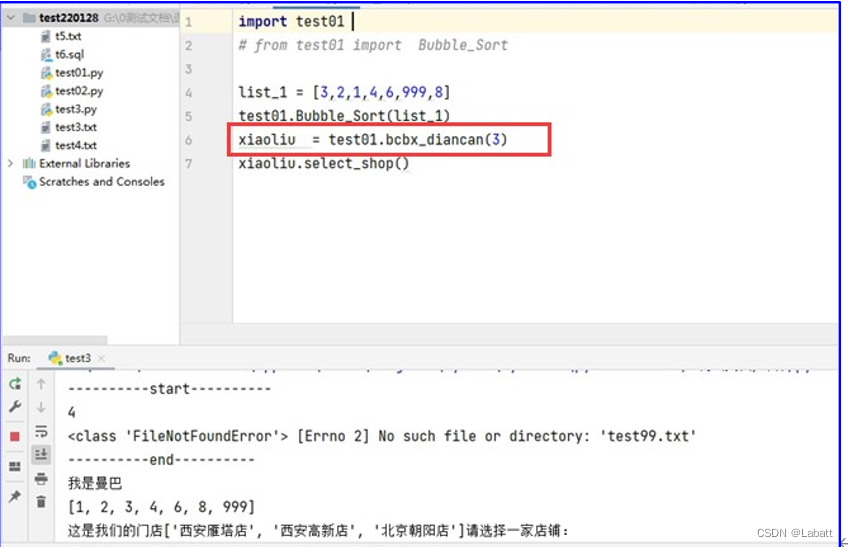Select the External Libraries label
The height and width of the screenshot is (547, 848).
click(84, 163)
